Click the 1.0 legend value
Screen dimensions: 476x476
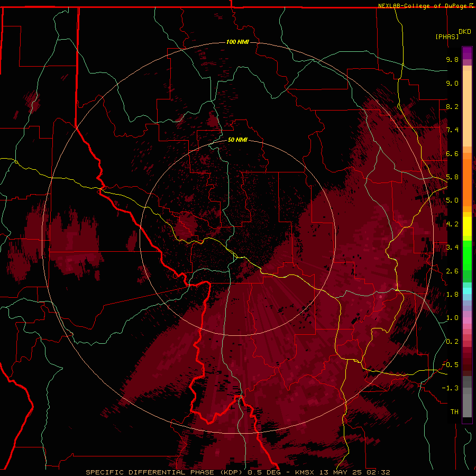coord(452,318)
